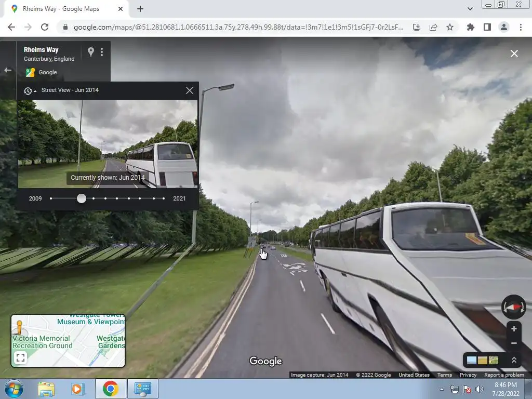
Task: Open the Terms link
Action: [x=445, y=375]
